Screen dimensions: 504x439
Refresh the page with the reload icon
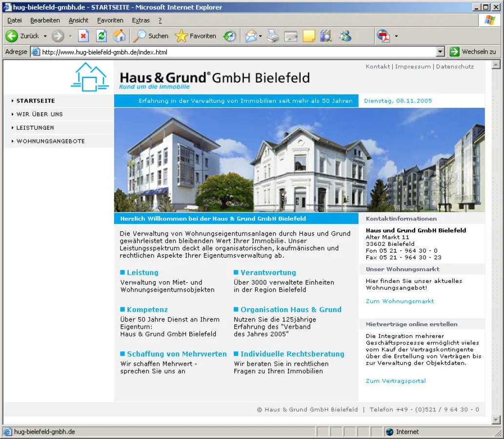(101, 36)
